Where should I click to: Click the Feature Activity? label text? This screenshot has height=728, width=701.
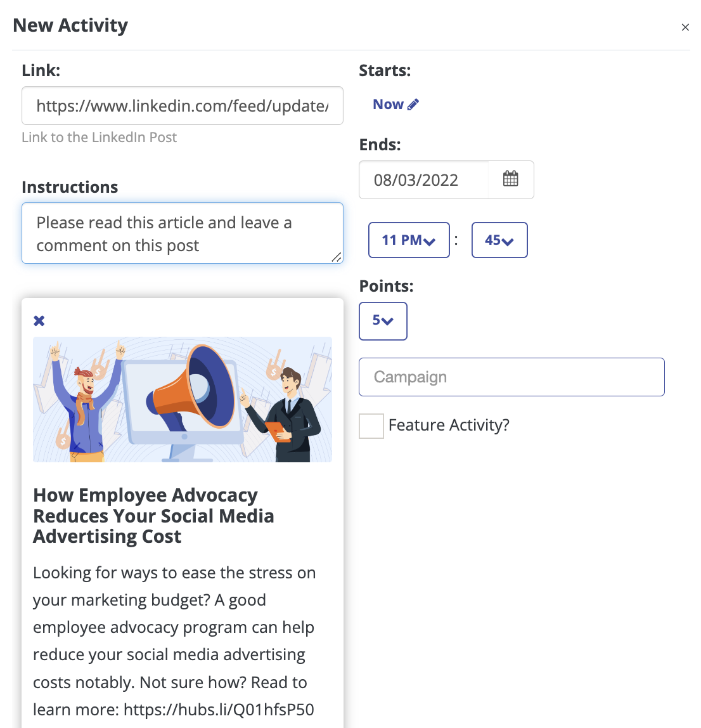[x=449, y=426]
